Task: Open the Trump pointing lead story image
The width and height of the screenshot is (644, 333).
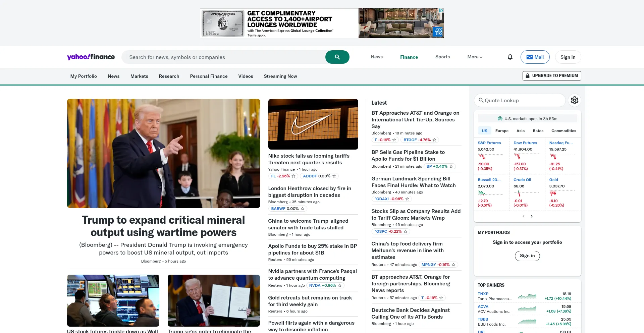Action: tap(164, 153)
